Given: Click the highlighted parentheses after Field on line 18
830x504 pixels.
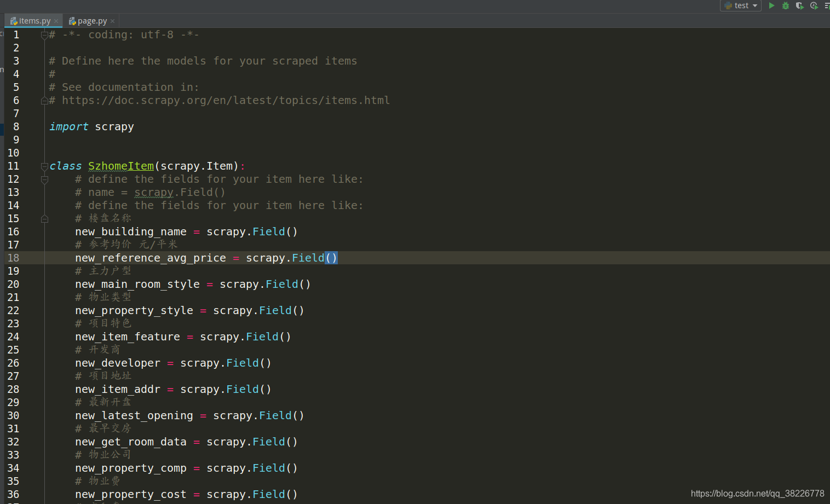Looking at the screenshot, I should tap(331, 258).
